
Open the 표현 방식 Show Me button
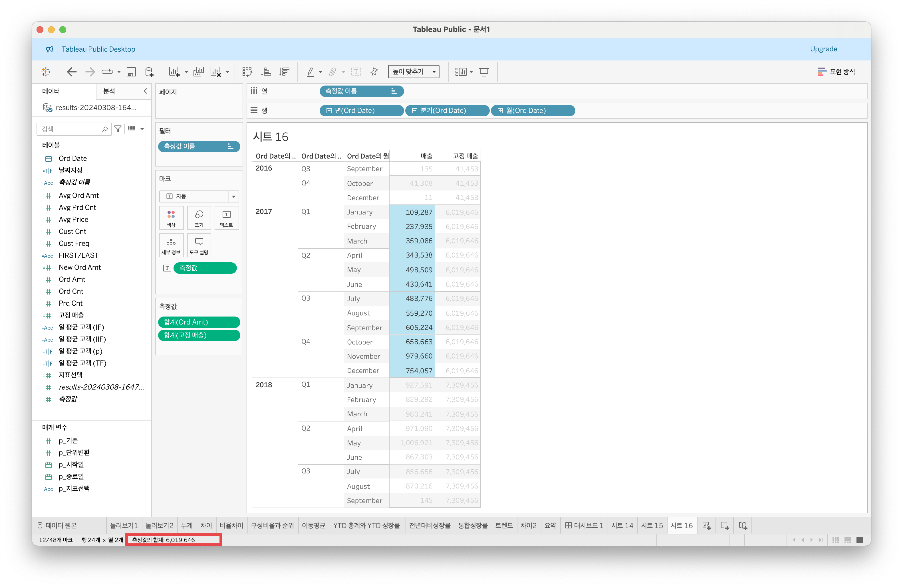[836, 72]
